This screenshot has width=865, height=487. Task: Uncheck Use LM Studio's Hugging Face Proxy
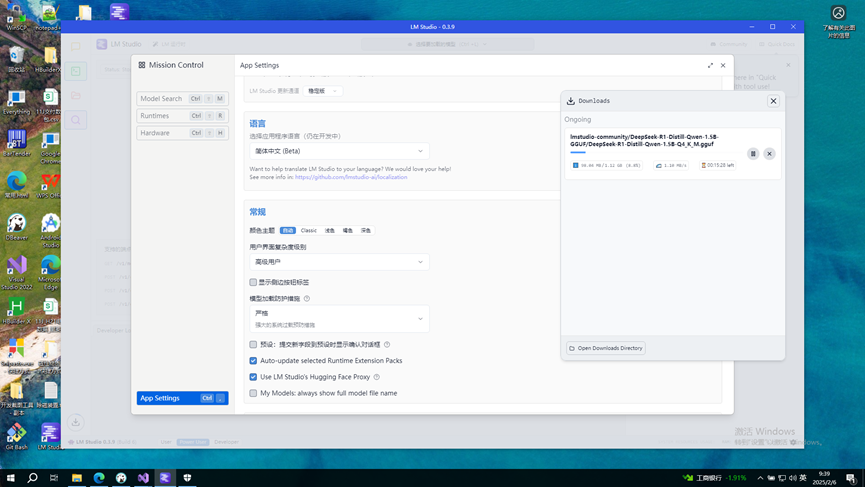pos(253,377)
